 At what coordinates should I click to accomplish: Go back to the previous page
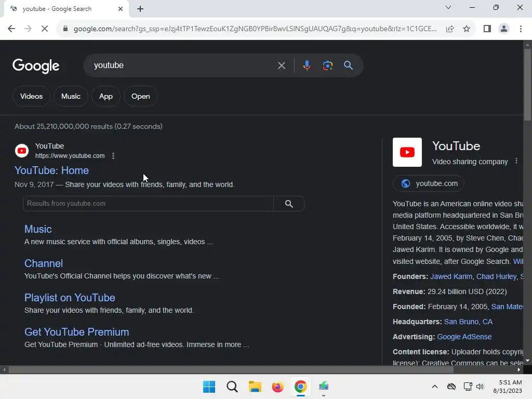(x=11, y=29)
